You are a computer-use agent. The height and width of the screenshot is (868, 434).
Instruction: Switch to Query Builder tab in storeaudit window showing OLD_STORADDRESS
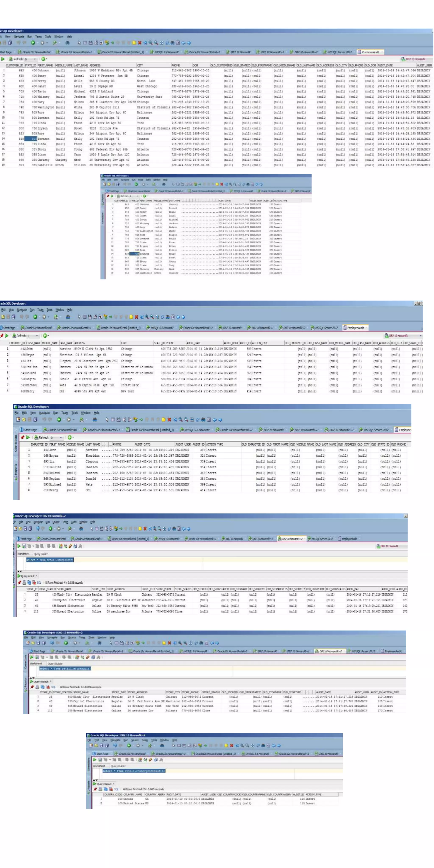41,554
